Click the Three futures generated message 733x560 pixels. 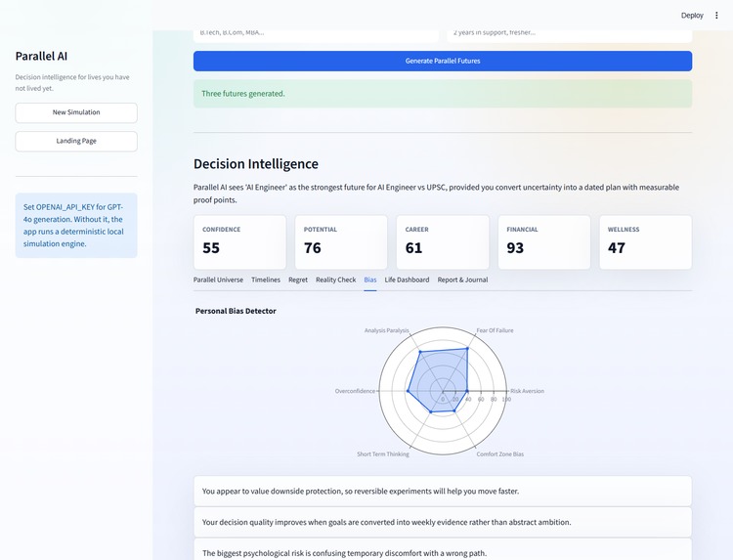point(443,94)
